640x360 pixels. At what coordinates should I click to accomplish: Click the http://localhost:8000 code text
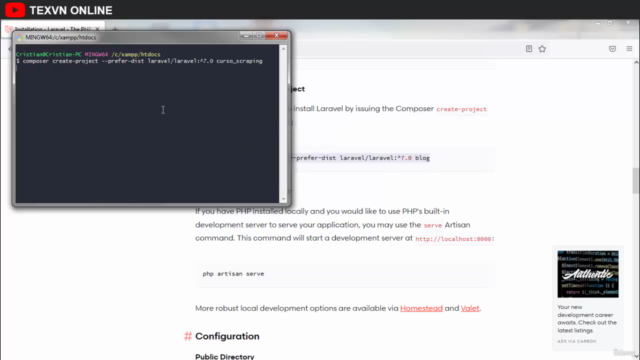tap(454, 239)
